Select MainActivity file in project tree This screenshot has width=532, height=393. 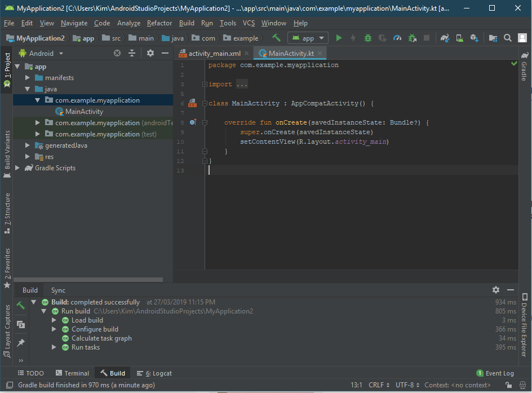pos(84,112)
